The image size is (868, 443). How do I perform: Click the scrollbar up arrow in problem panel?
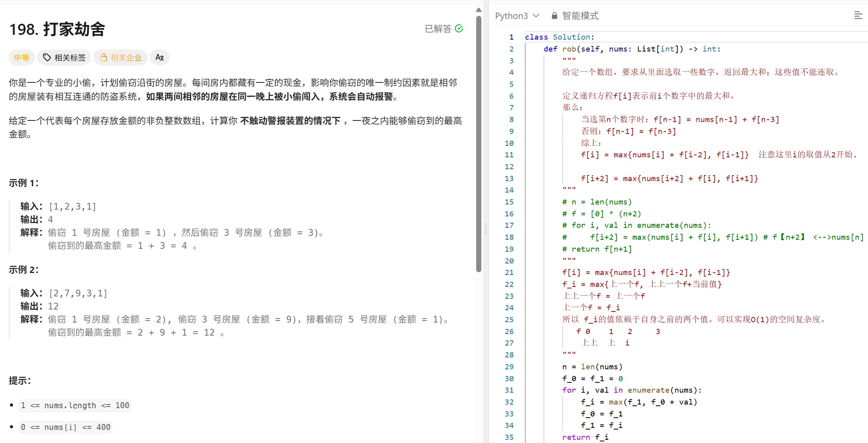point(479,10)
